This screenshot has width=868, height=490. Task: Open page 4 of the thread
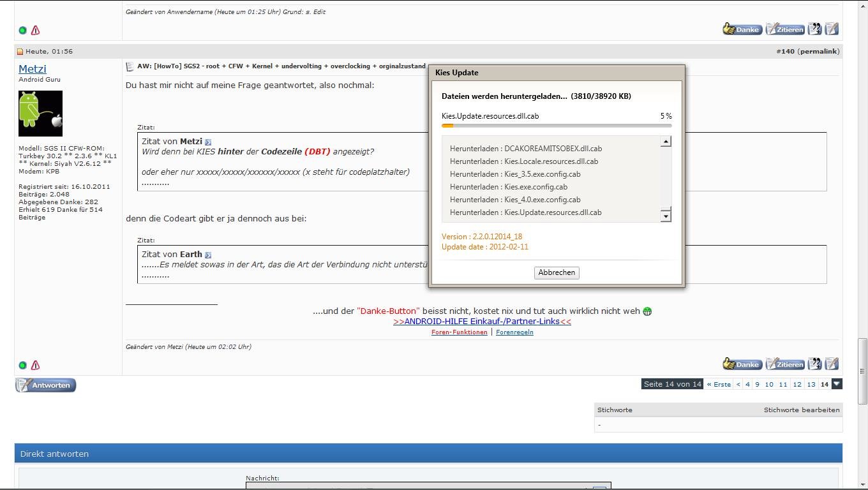[x=747, y=384]
